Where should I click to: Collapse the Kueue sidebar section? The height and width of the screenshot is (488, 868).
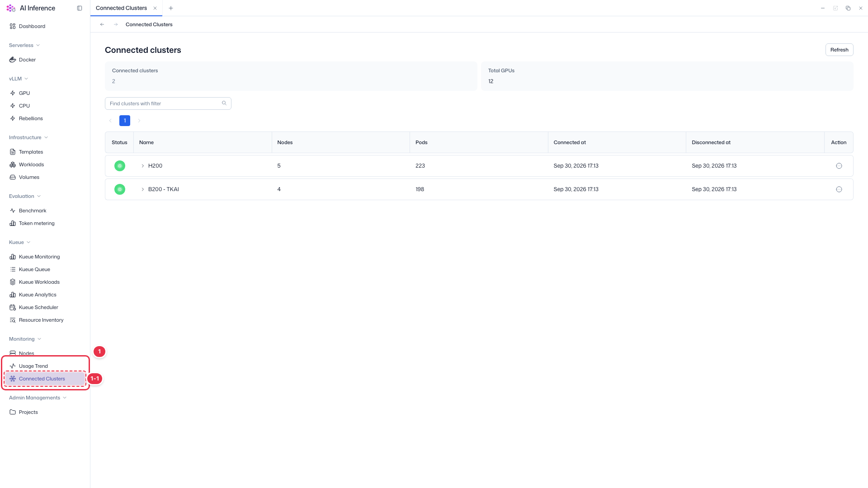20,242
